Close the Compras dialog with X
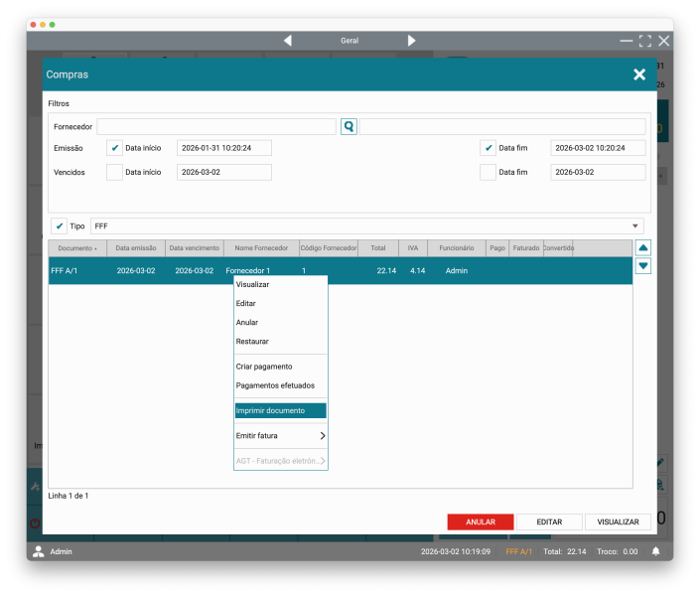This screenshot has width=700, height=596. tap(639, 74)
